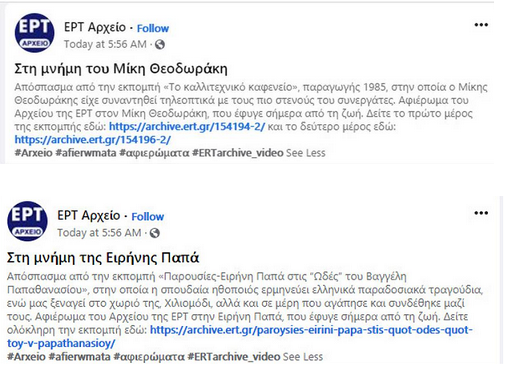The width and height of the screenshot is (507, 374).
Task: Open #Arxeio hashtag in Theodorakis post
Action: click(x=34, y=153)
